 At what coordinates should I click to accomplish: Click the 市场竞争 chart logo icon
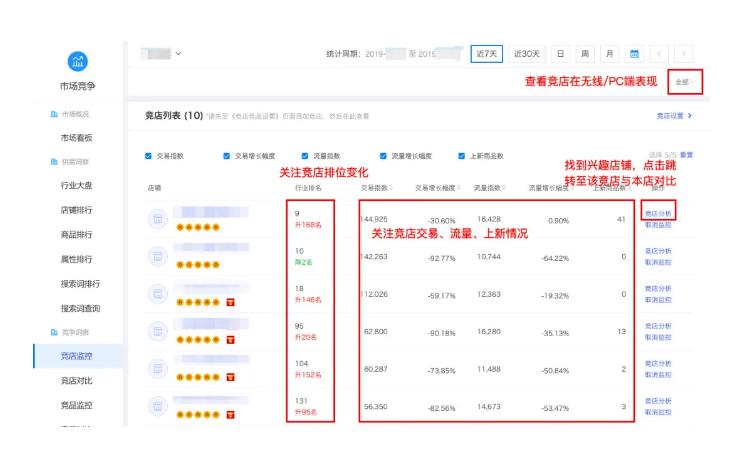coord(77,61)
